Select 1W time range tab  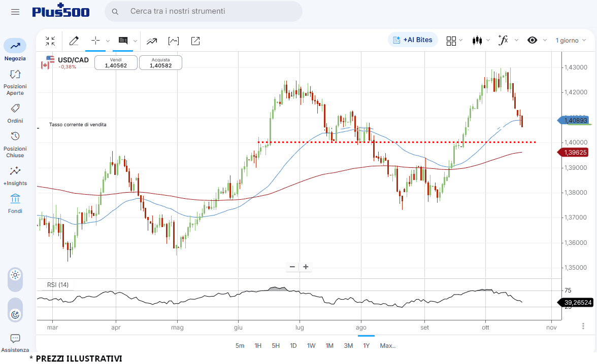311,346
